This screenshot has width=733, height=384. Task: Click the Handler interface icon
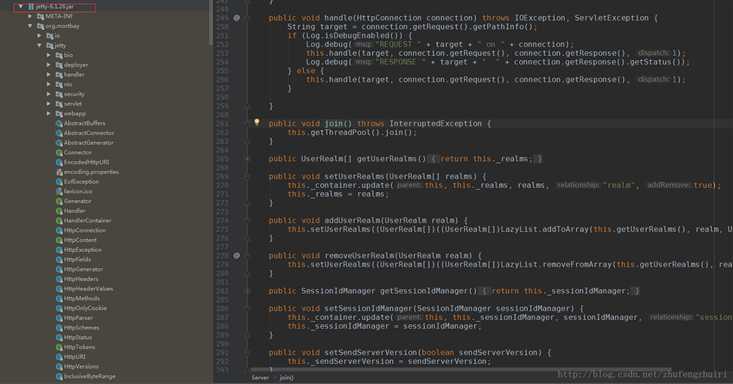[59, 211]
